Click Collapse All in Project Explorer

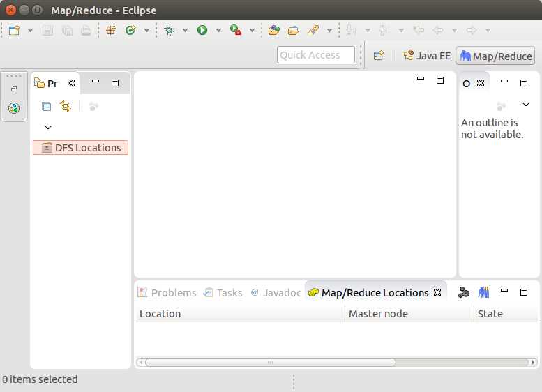[x=46, y=106]
